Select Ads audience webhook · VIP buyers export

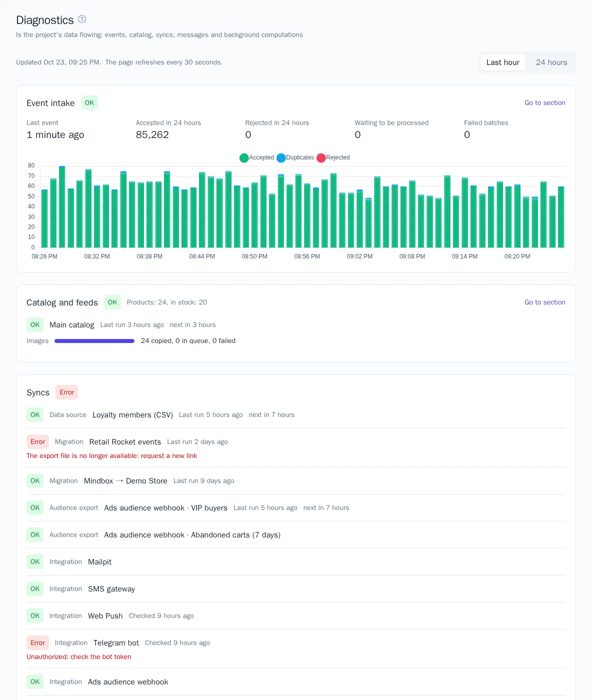165,507
